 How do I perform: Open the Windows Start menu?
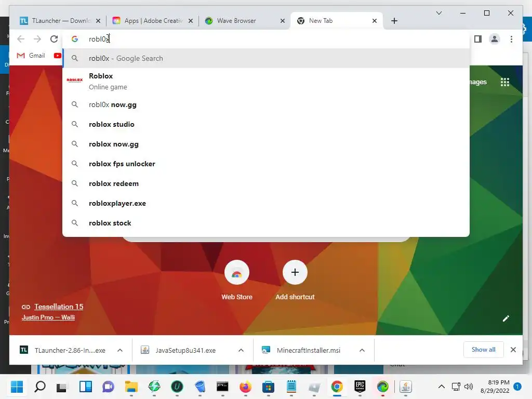[17, 387]
